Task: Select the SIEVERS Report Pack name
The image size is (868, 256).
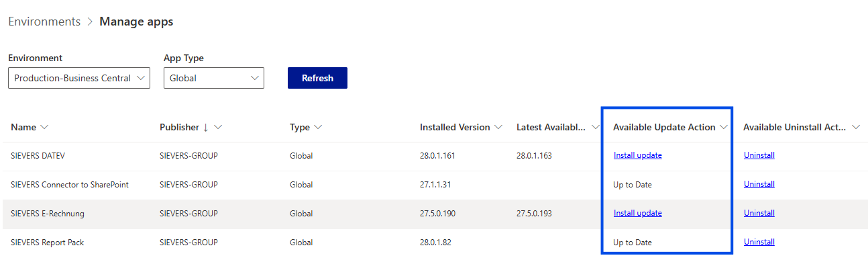Action: coord(48,242)
